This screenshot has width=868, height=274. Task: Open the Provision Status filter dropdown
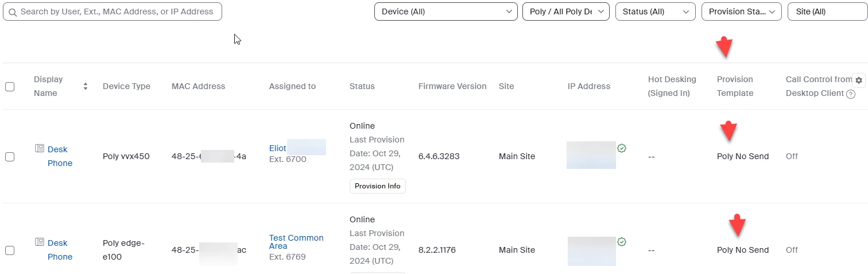coord(742,11)
